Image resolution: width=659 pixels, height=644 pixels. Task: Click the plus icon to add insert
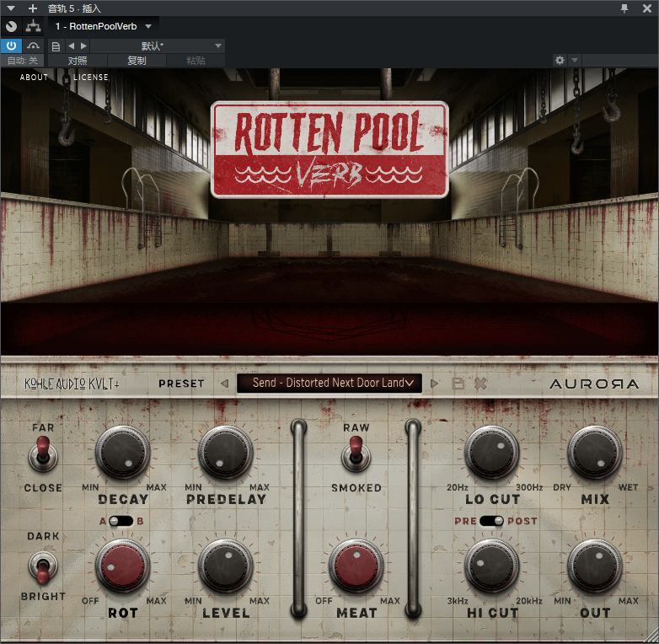tap(32, 8)
